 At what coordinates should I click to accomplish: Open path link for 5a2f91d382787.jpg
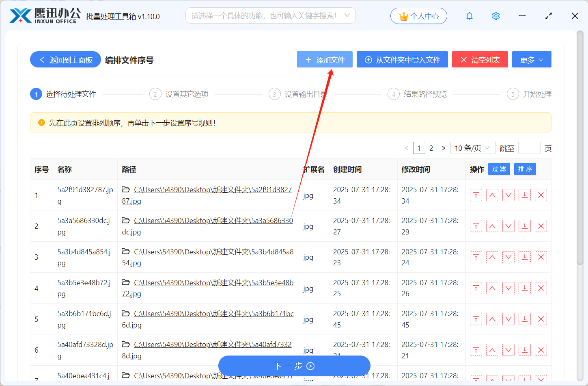(213, 190)
